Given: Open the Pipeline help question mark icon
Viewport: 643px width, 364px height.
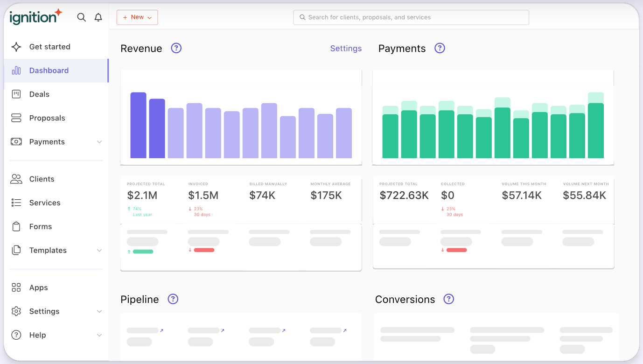Looking at the screenshot, I should (x=173, y=299).
